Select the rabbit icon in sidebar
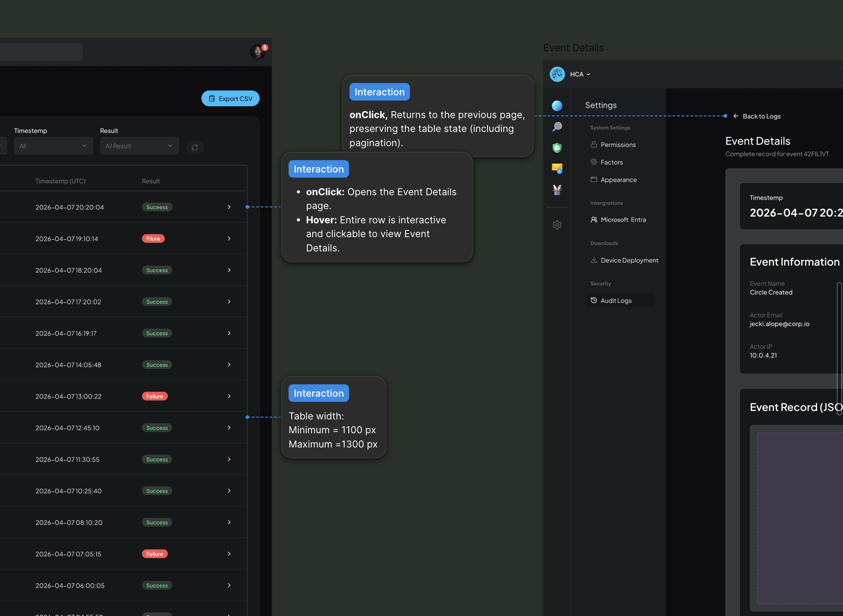Screen dimensions: 843x616 click(557, 189)
